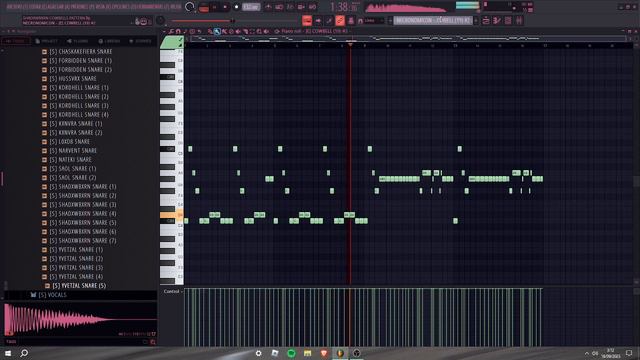The image size is (640, 360).
Task: Toggle the piano roll snap magnet icon
Action: click(178, 31)
